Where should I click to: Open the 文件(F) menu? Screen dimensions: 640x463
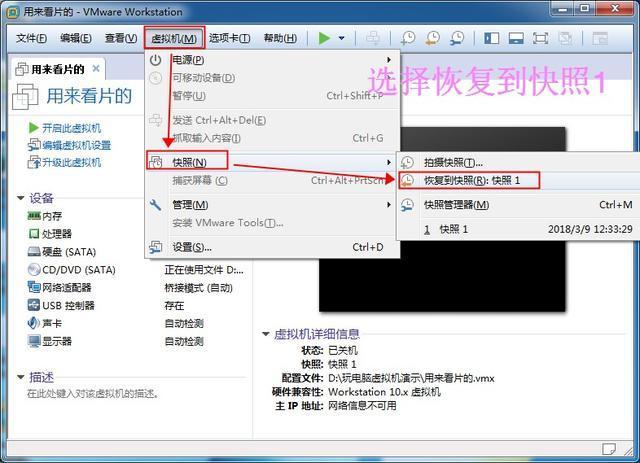pos(31,38)
